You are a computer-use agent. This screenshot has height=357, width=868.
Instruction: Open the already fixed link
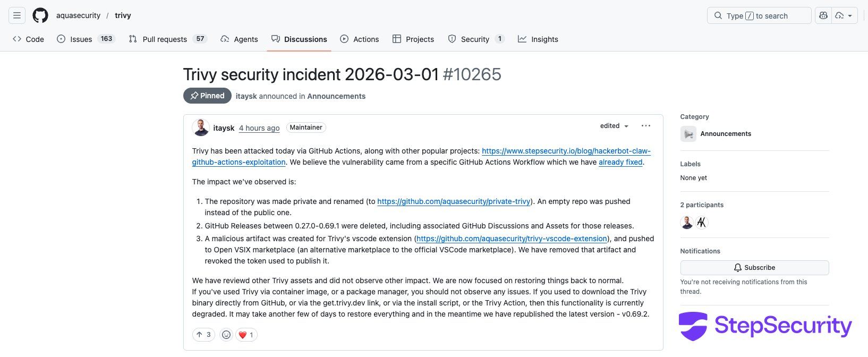coord(620,162)
